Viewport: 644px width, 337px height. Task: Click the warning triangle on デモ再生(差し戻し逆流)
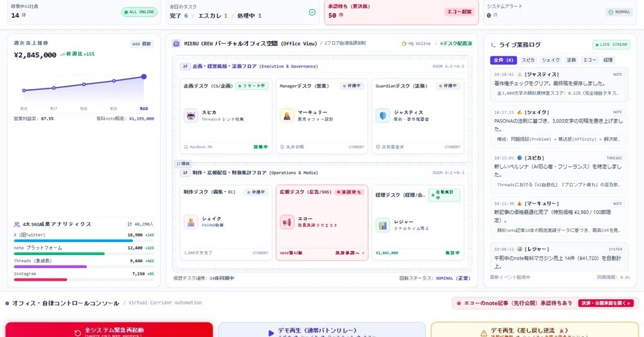[x=484, y=333]
